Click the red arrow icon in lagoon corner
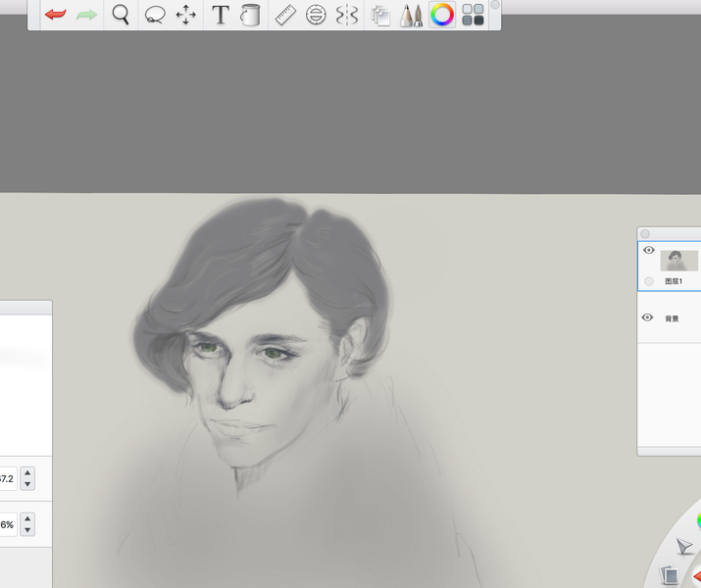Image resolution: width=701 pixels, height=588 pixels. [x=696, y=576]
